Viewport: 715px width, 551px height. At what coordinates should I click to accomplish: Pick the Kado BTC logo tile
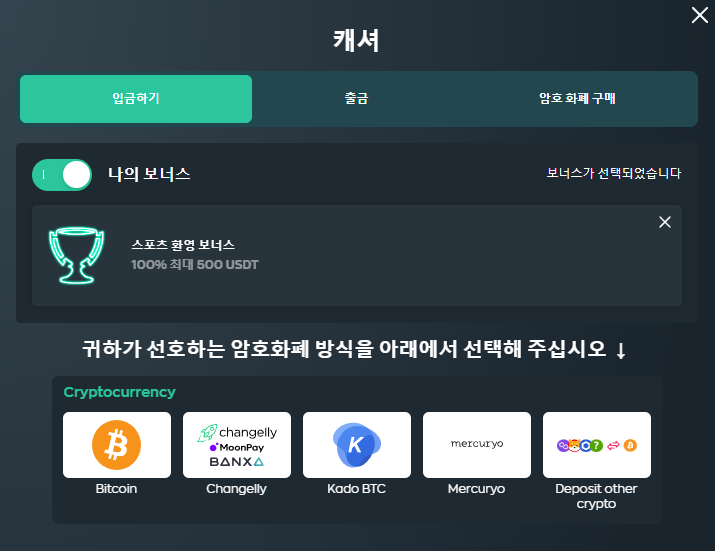point(357,445)
